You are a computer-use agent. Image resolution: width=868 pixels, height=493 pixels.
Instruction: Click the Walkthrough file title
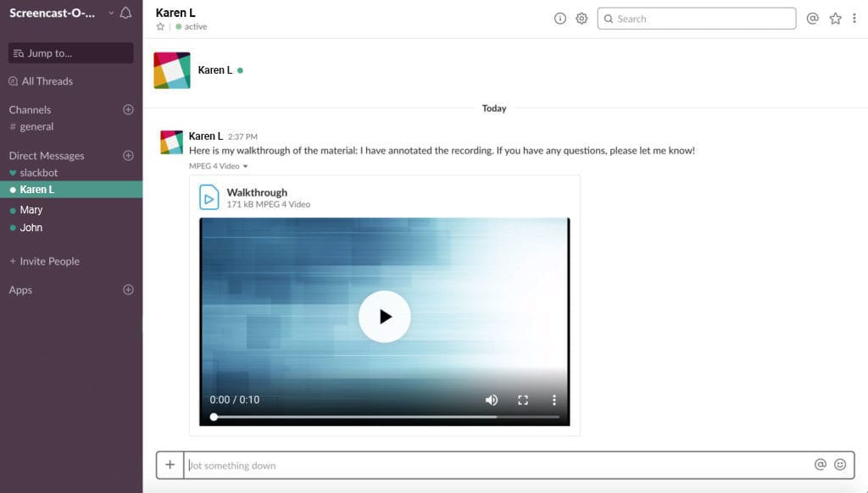pyautogui.click(x=257, y=192)
